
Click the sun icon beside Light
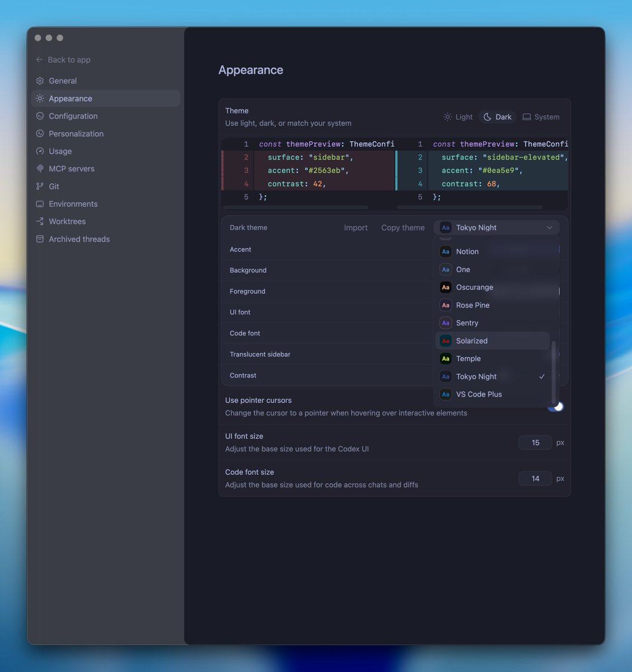(447, 117)
